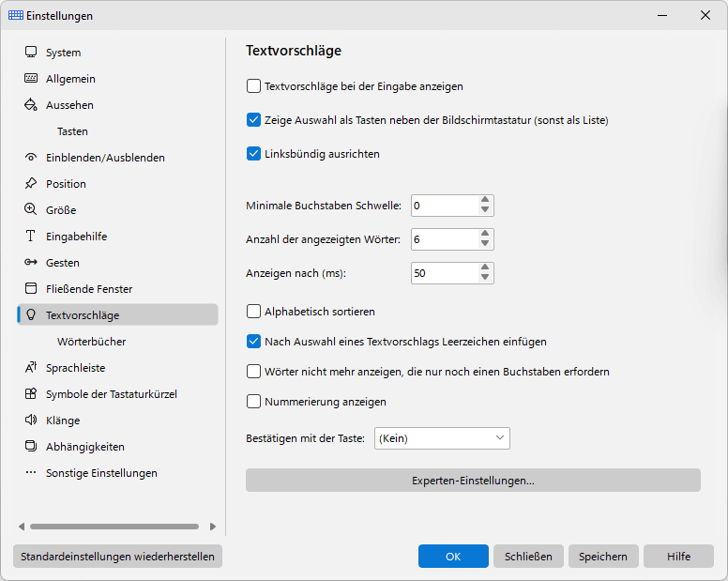Confirm with the OK button
Viewport: 728px width, 581px height.
click(x=453, y=557)
